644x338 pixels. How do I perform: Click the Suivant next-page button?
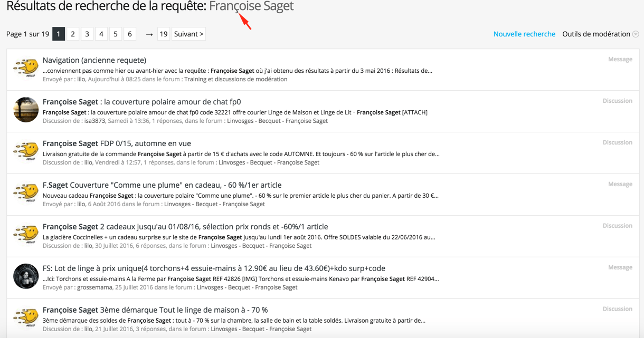(188, 34)
